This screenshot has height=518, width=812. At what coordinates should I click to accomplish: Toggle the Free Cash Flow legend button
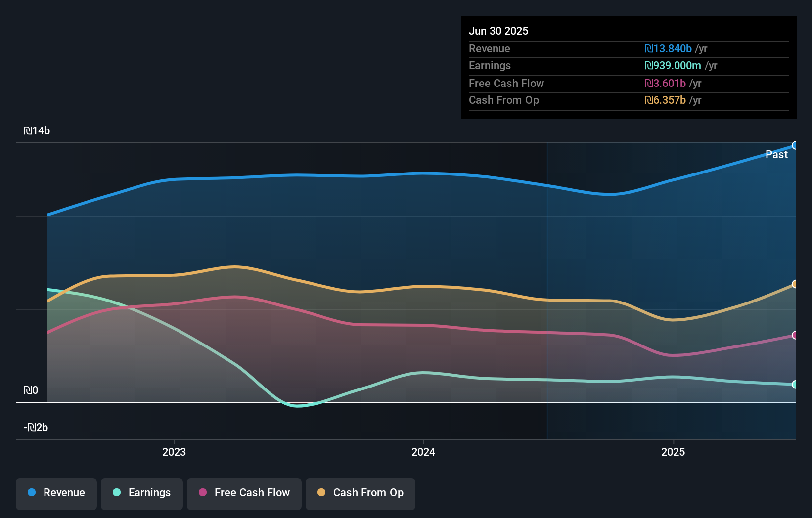click(244, 494)
